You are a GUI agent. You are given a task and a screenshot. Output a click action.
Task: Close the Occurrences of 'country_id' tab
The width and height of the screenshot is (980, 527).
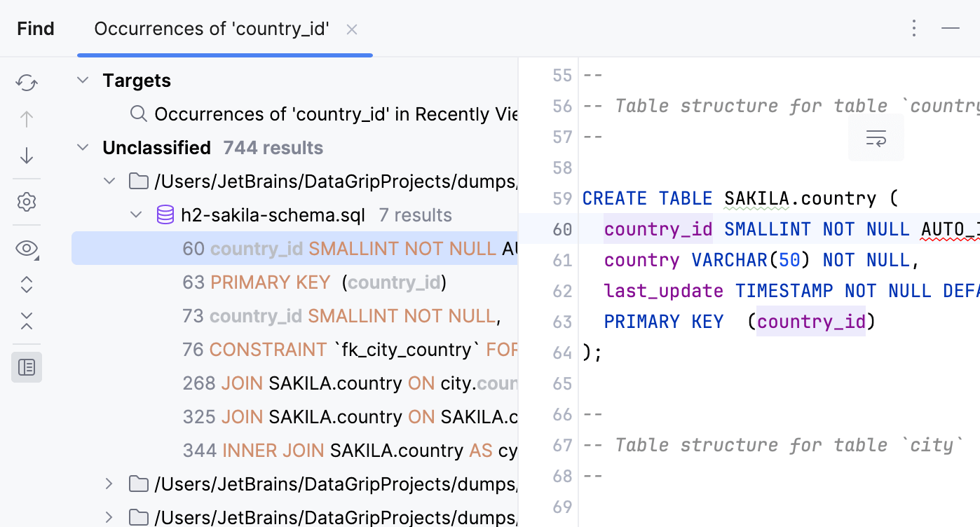pyautogui.click(x=352, y=29)
